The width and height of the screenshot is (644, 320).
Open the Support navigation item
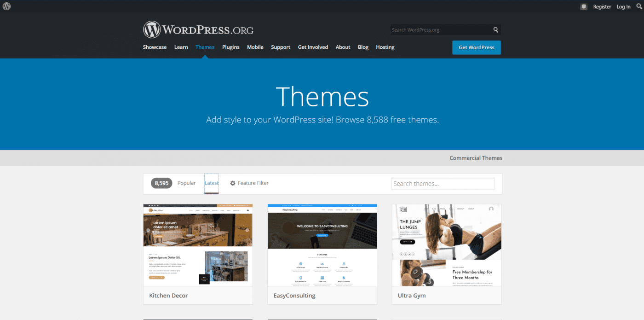[281, 47]
